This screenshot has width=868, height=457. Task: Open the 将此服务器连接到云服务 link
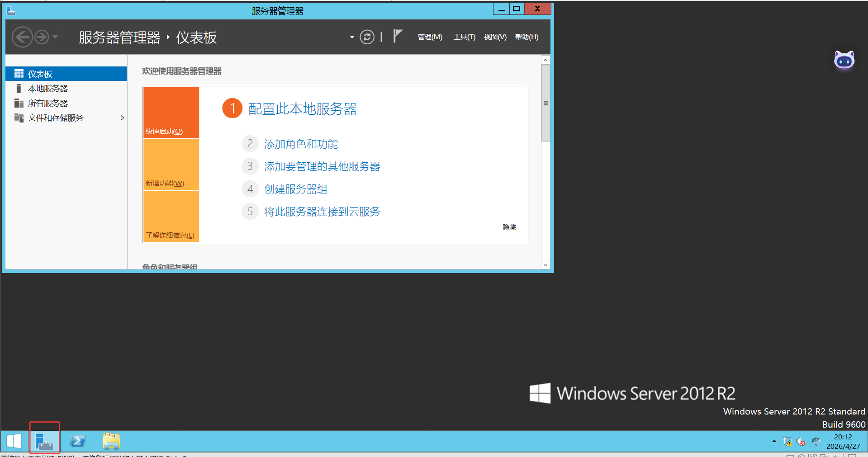[x=322, y=212]
